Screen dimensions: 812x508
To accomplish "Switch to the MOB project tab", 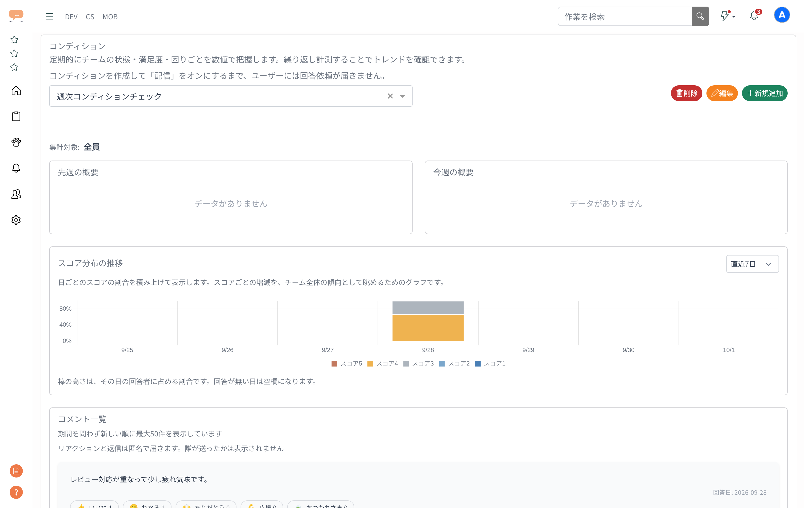I will [x=110, y=17].
